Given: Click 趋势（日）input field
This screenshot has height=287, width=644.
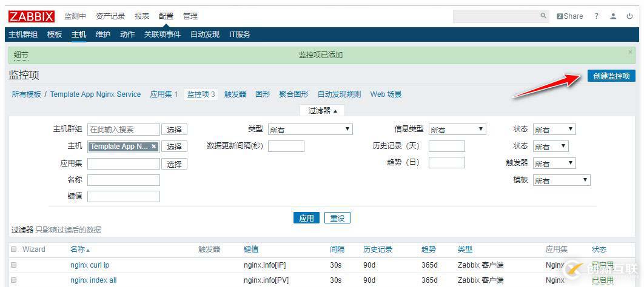Looking at the screenshot, I should 447,162.
